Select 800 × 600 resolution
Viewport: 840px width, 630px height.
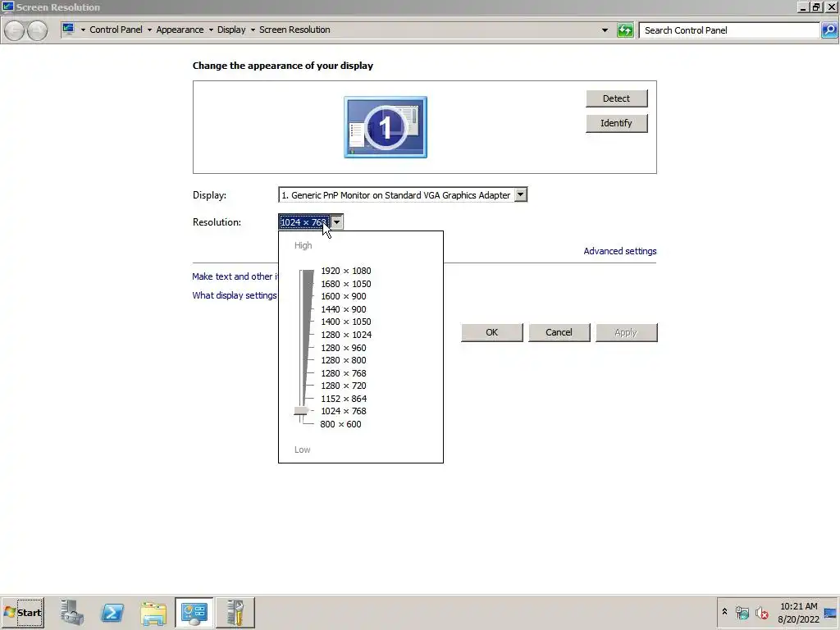(340, 424)
